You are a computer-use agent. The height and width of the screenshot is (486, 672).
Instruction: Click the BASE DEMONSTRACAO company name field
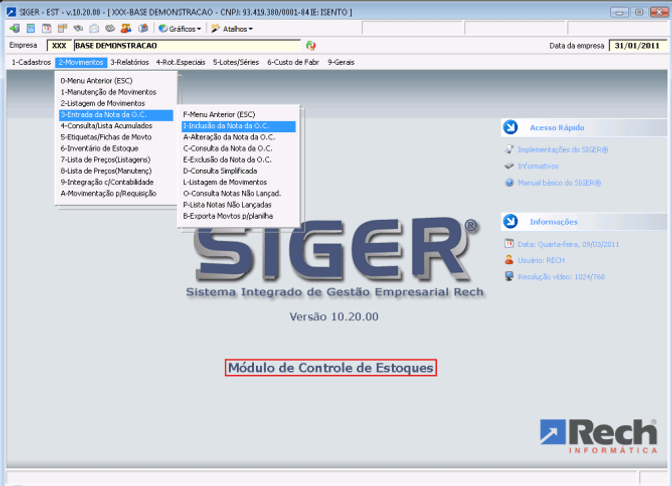pyautogui.click(x=187, y=45)
